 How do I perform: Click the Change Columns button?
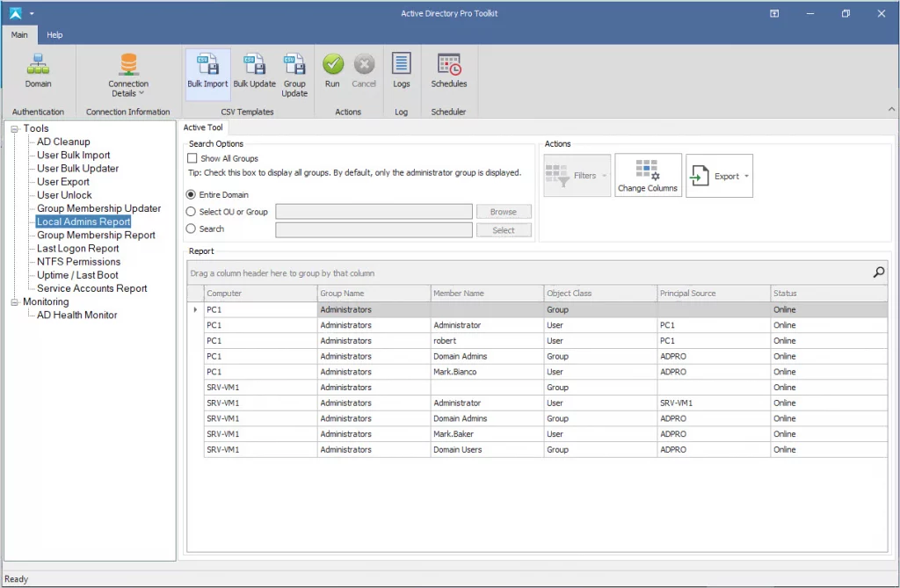pos(648,175)
